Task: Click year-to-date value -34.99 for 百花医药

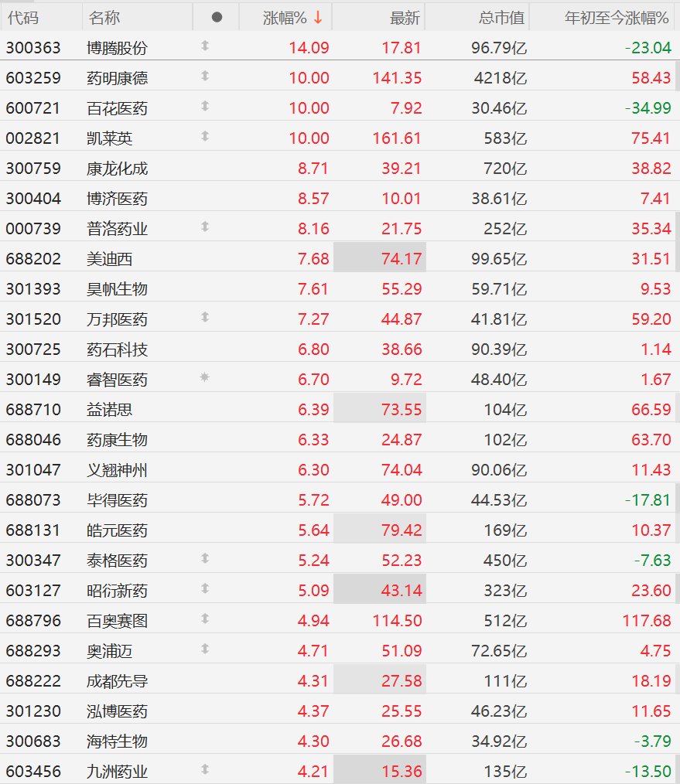Action: pos(648,108)
